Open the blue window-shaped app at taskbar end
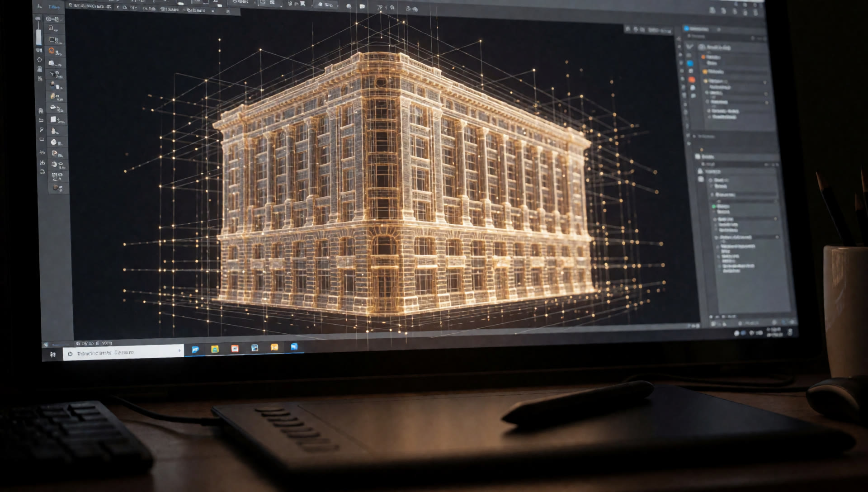This screenshot has width=868, height=492. point(294,347)
